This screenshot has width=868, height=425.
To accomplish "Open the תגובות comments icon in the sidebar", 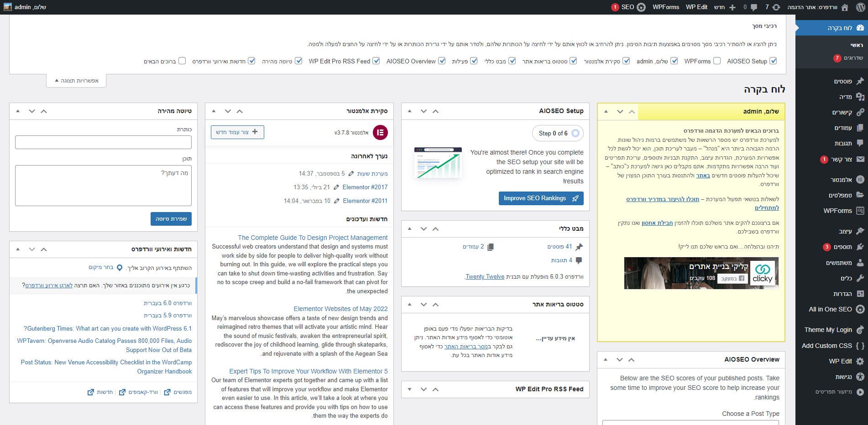I will tap(860, 143).
